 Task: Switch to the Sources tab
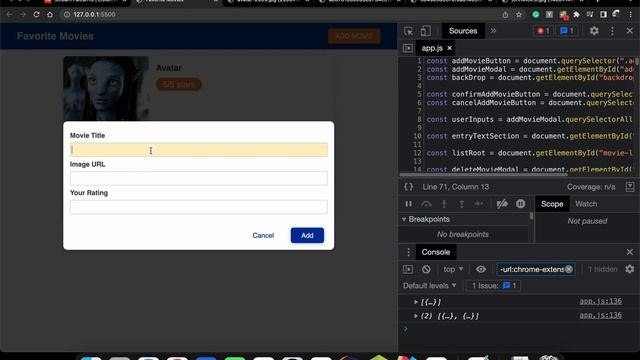tap(463, 31)
